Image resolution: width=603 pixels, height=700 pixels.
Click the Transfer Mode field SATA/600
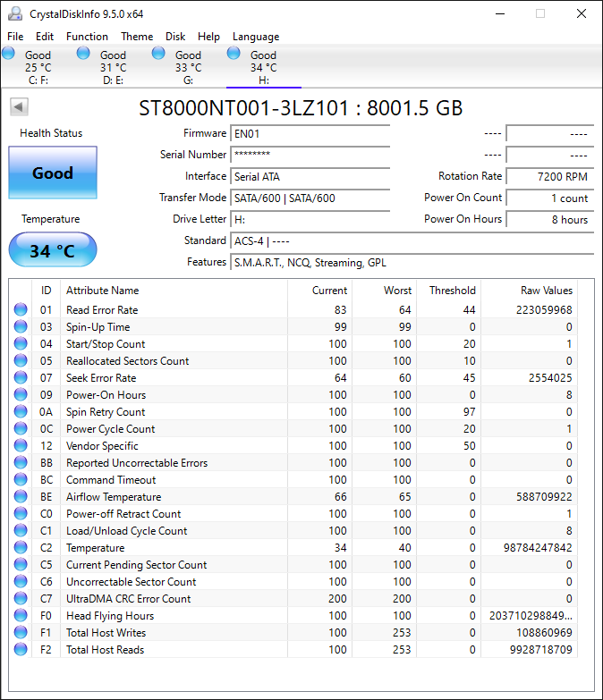310,198
